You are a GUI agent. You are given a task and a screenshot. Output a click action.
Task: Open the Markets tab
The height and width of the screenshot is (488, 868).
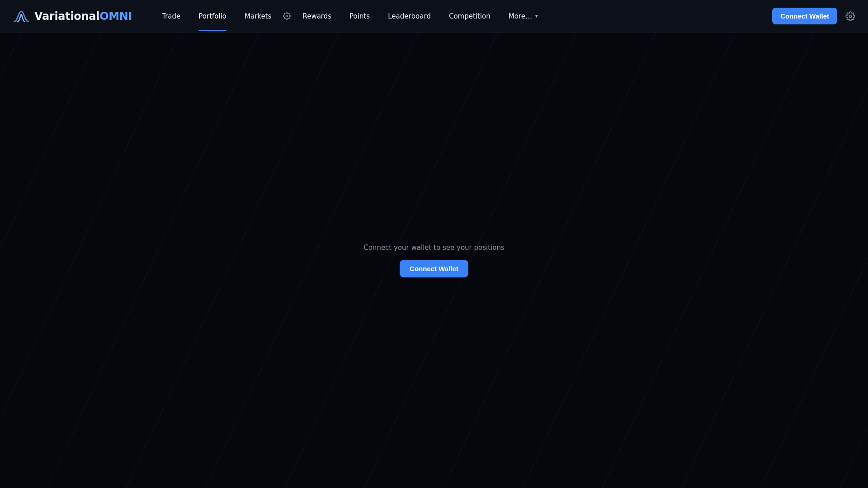258,16
